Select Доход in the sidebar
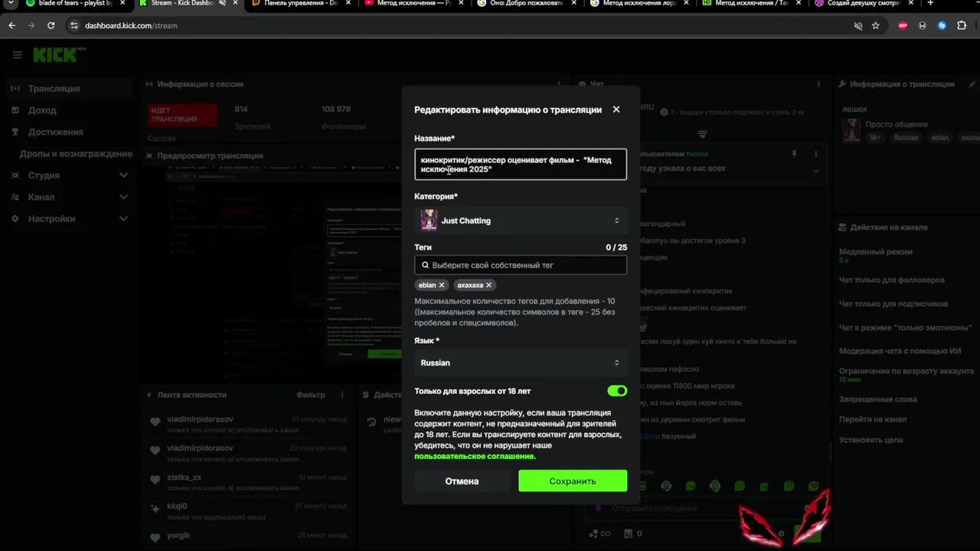Viewport: 980px width, 551px height. pos(42,110)
